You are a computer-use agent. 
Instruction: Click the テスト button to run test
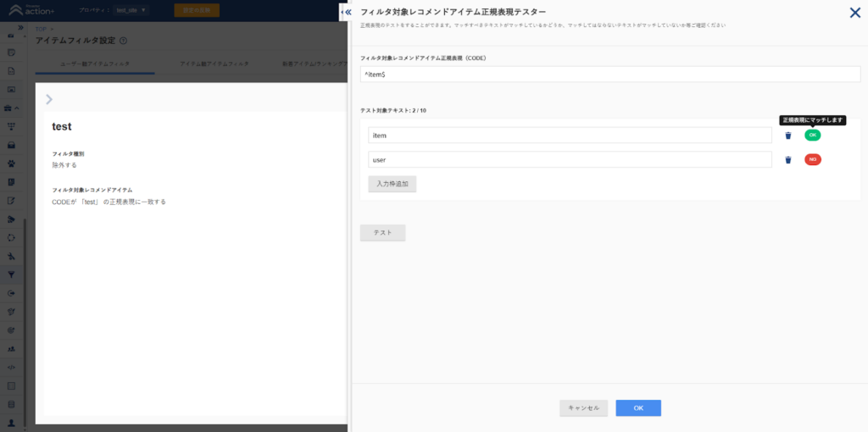coord(382,232)
